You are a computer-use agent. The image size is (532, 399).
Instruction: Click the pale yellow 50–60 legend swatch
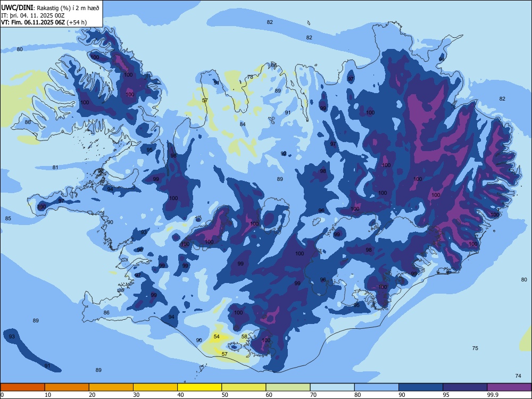(x=244, y=387)
